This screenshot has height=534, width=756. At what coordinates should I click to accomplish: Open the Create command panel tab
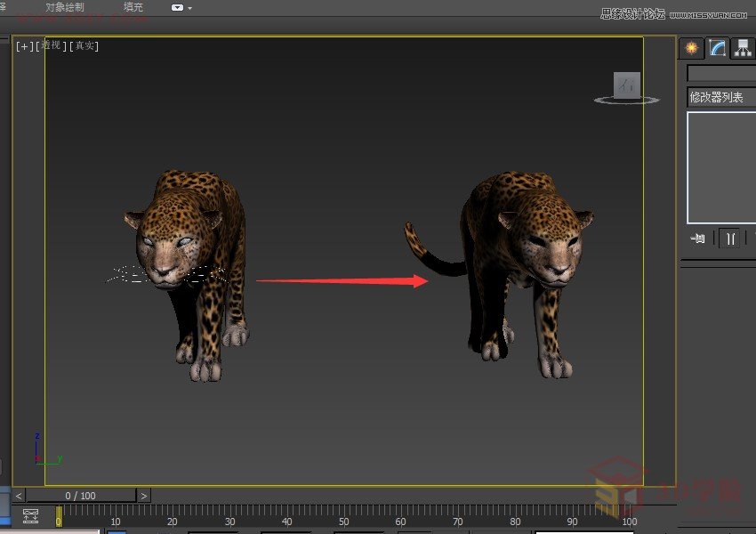[691, 48]
